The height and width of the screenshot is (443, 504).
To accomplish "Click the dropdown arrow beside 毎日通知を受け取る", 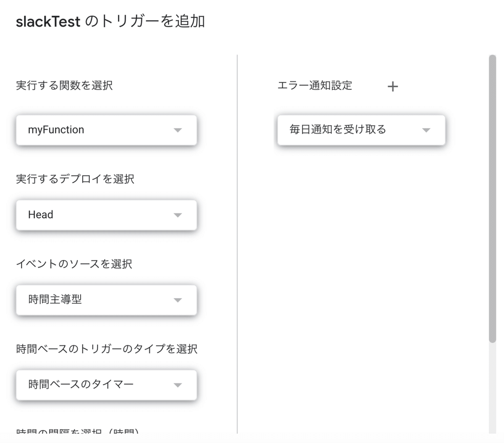I will (x=426, y=130).
